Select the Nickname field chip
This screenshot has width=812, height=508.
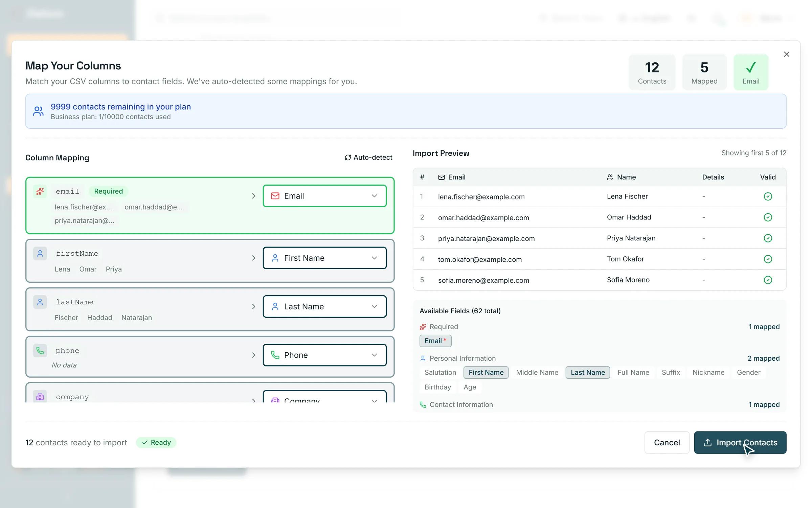[708, 373]
